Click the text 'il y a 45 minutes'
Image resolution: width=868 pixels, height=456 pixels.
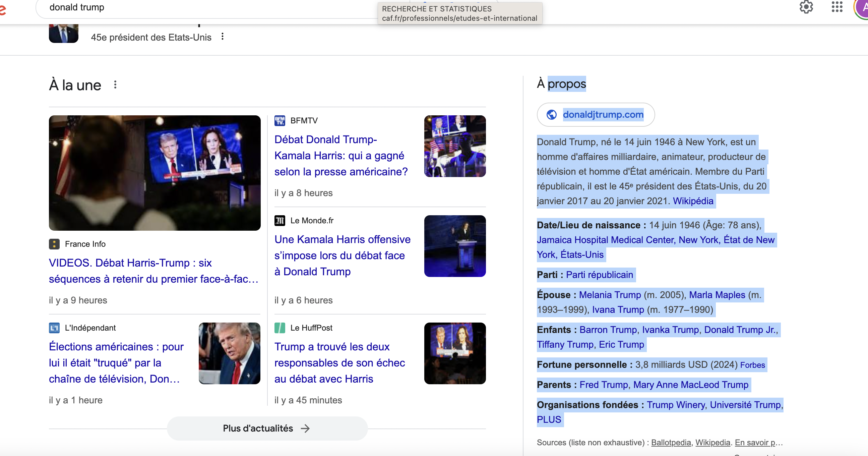[x=308, y=400]
